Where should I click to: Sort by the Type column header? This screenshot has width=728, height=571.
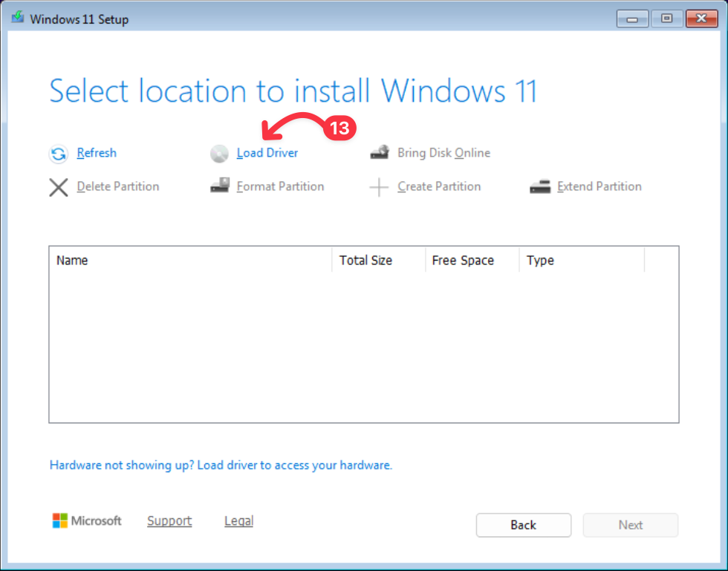(581, 261)
